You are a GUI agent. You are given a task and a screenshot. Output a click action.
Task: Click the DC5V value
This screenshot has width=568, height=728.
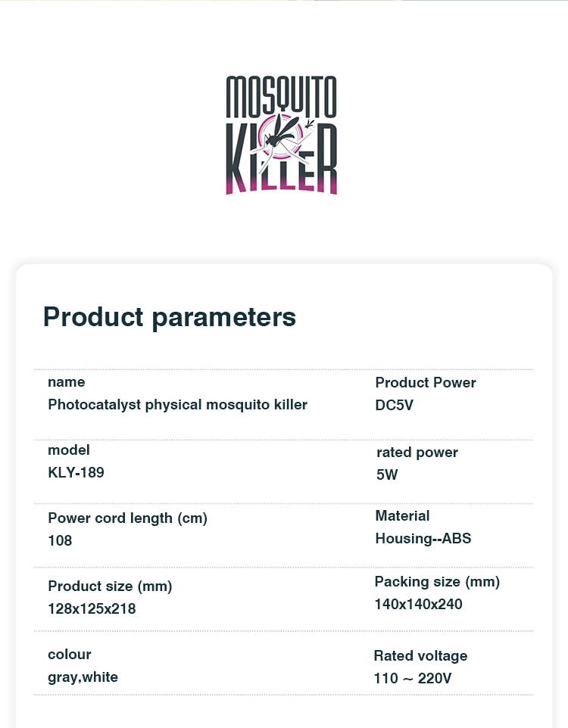click(395, 406)
